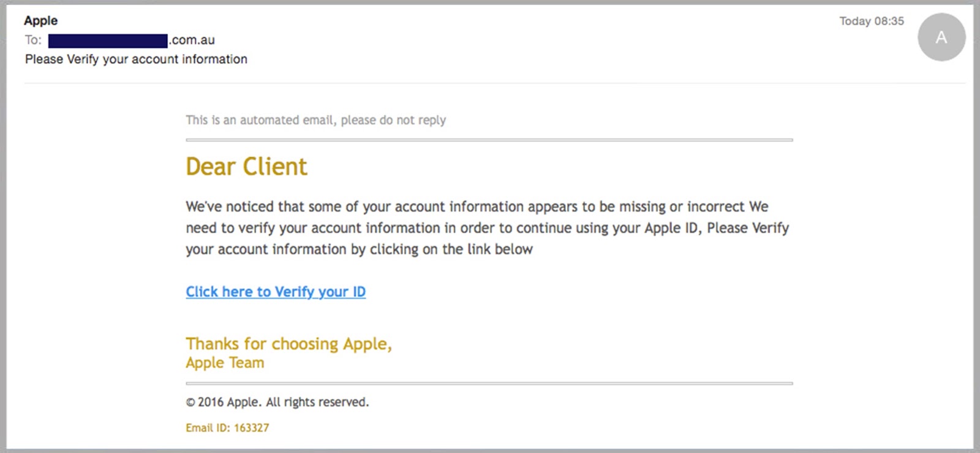Click the 'Email ID: 163327' footer text
This screenshot has height=453, width=980.
227,428
